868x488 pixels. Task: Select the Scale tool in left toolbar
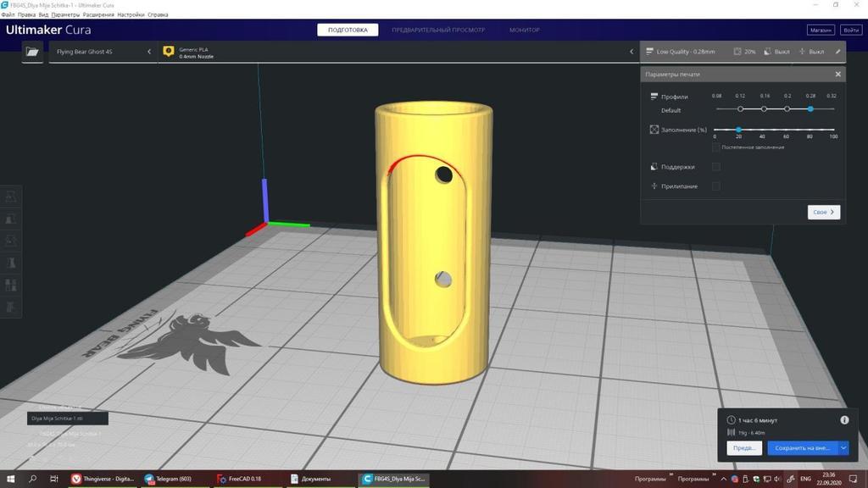point(12,219)
